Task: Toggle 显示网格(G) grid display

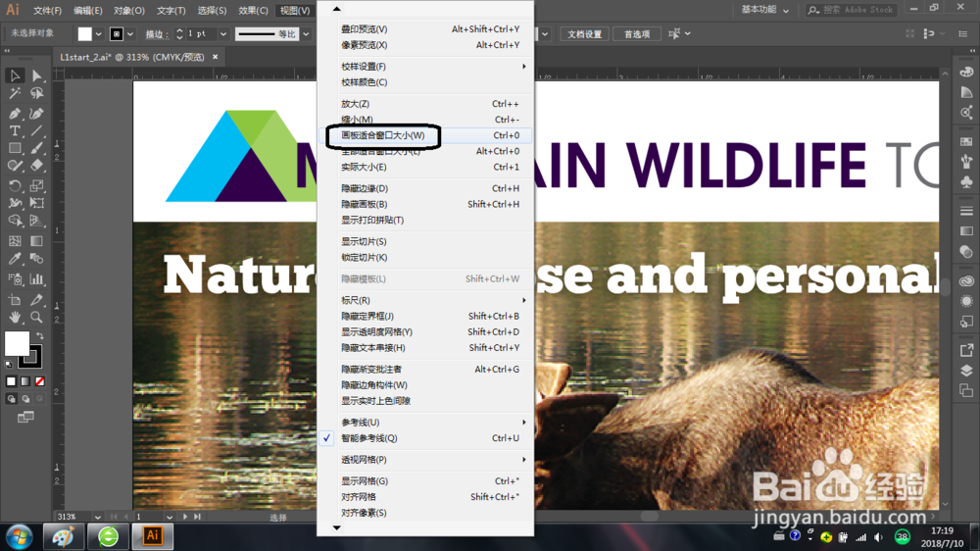Action: (x=425, y=481)
